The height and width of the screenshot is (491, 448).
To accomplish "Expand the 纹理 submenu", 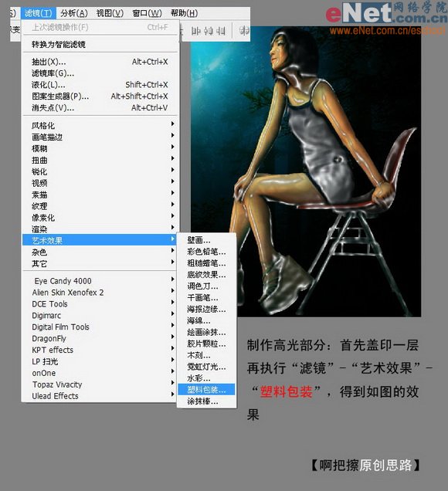I will (100, 206).
